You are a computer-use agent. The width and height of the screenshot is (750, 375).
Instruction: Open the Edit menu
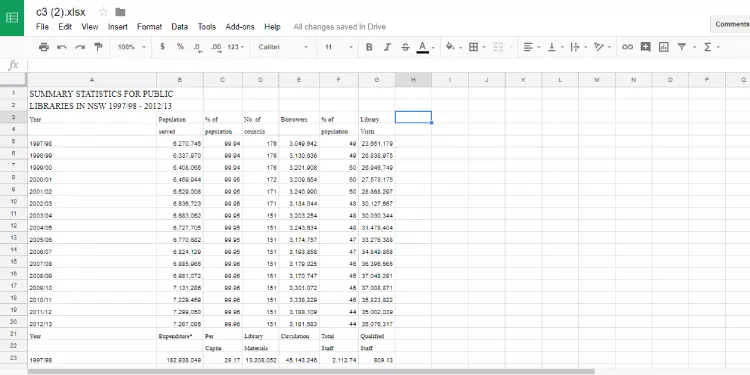click(x=65, y=27)
